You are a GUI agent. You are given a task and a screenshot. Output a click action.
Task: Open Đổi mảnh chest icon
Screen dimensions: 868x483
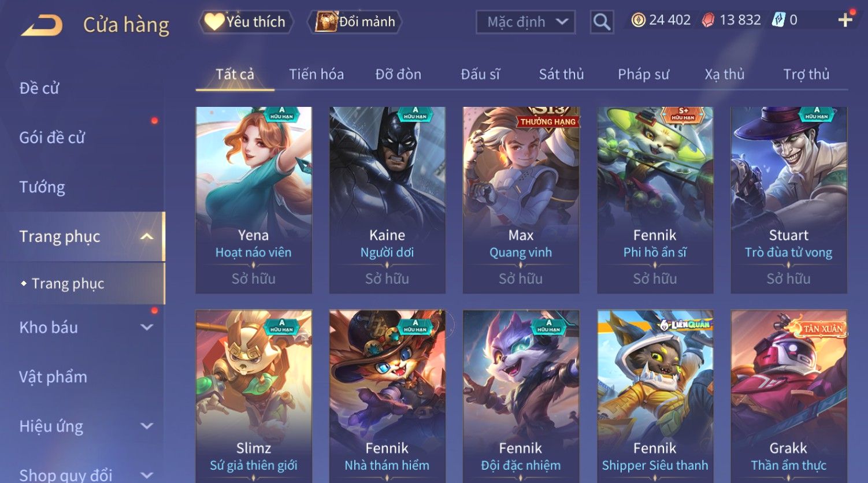(x=327, y=22)
